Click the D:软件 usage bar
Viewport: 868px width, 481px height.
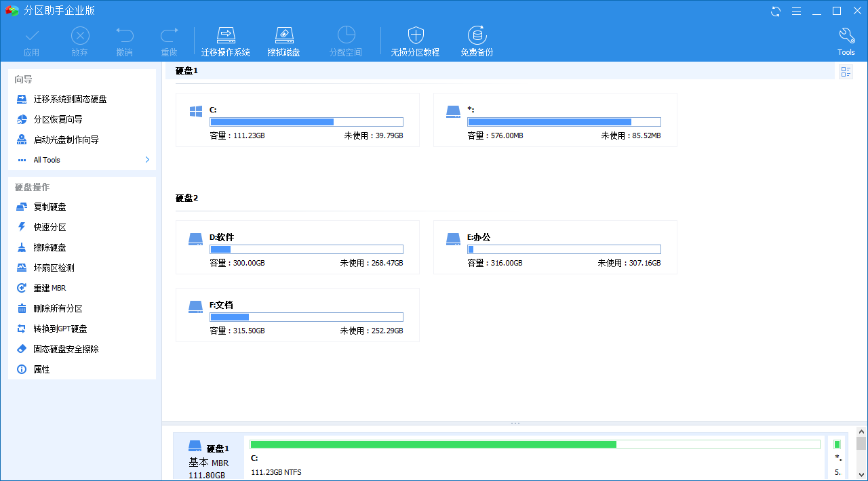click(x=307, y=249)
